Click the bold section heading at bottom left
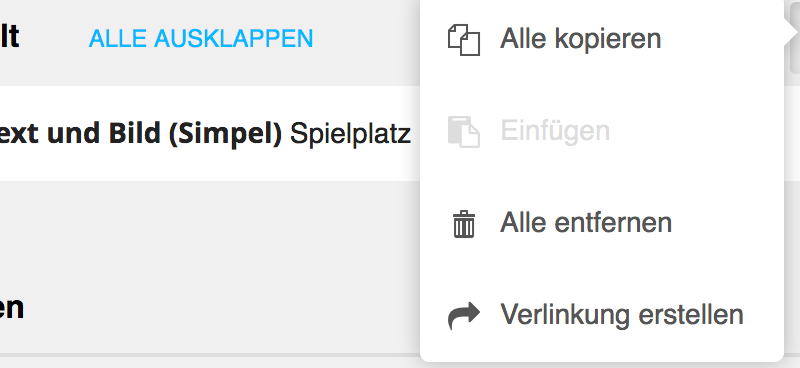The image size is (800, 368). 11,308
